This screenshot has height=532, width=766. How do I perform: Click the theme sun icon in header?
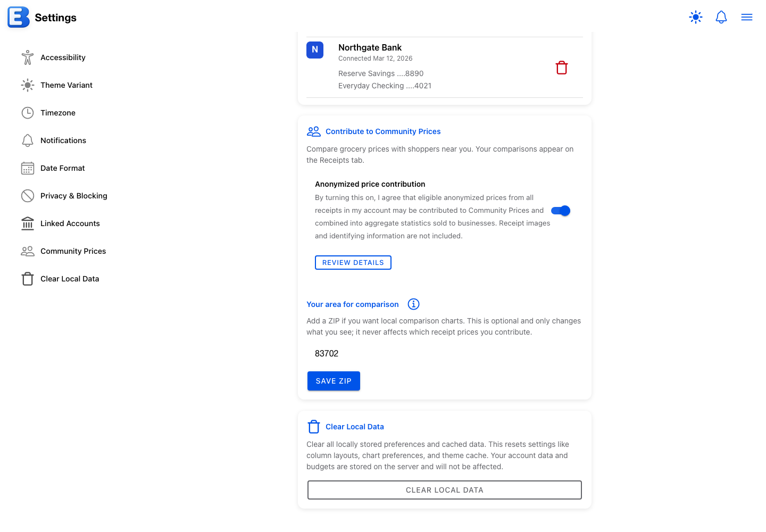click(696, 17)
